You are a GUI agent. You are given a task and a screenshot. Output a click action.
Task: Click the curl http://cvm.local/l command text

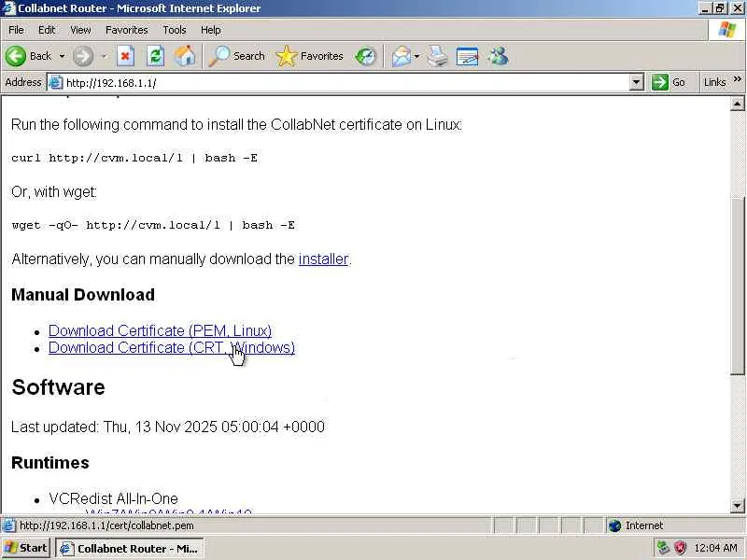(134, 158)
